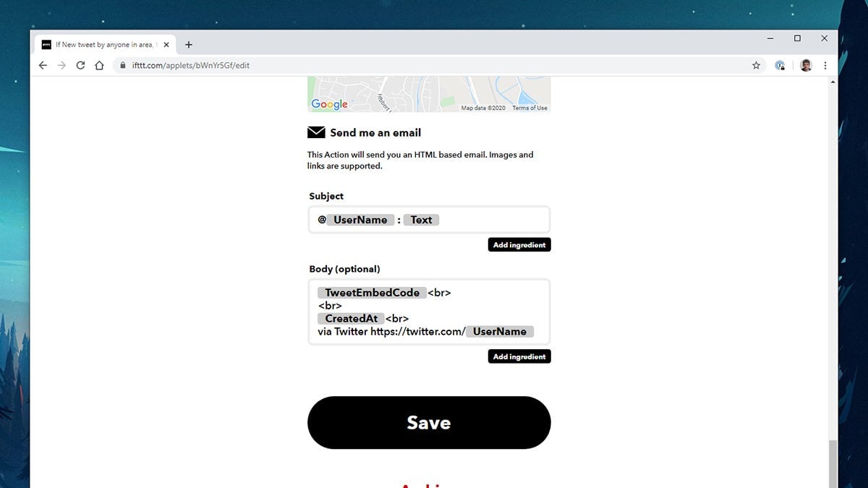Open Chrome's three-dot menu
This screenshot has width=868, height=488.
(825, 65)
